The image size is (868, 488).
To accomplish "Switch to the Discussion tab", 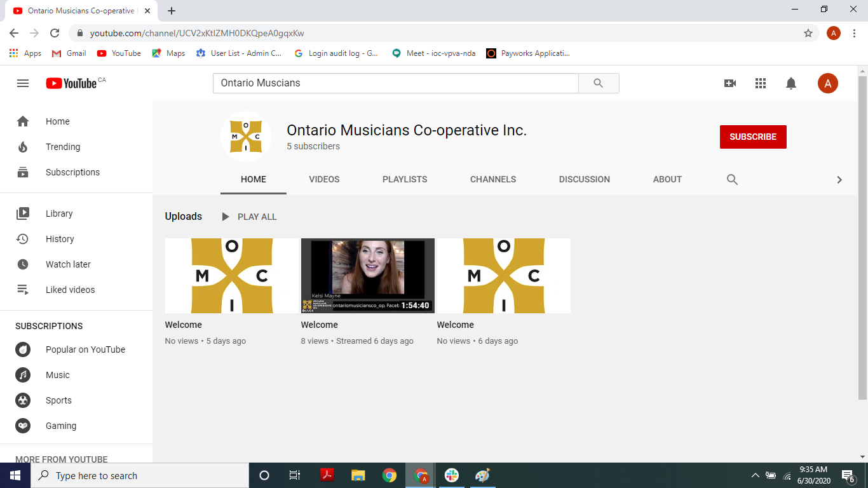I will tap(585, 180).
